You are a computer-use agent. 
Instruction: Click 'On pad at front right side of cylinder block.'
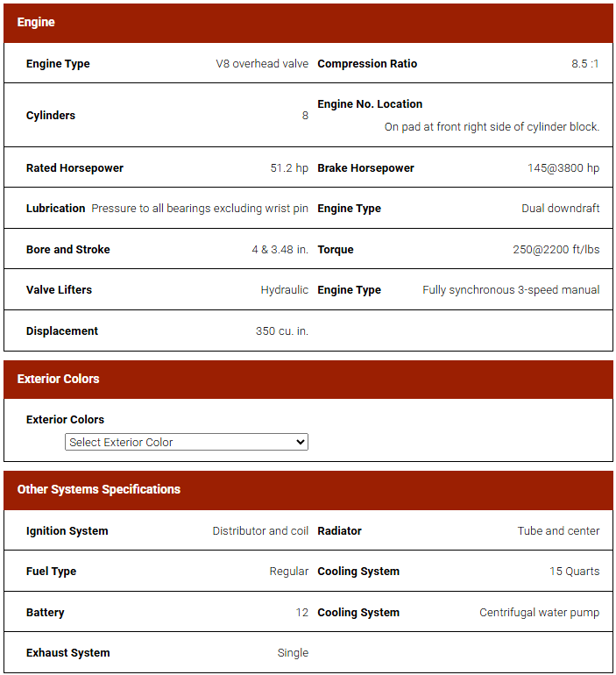492,127
